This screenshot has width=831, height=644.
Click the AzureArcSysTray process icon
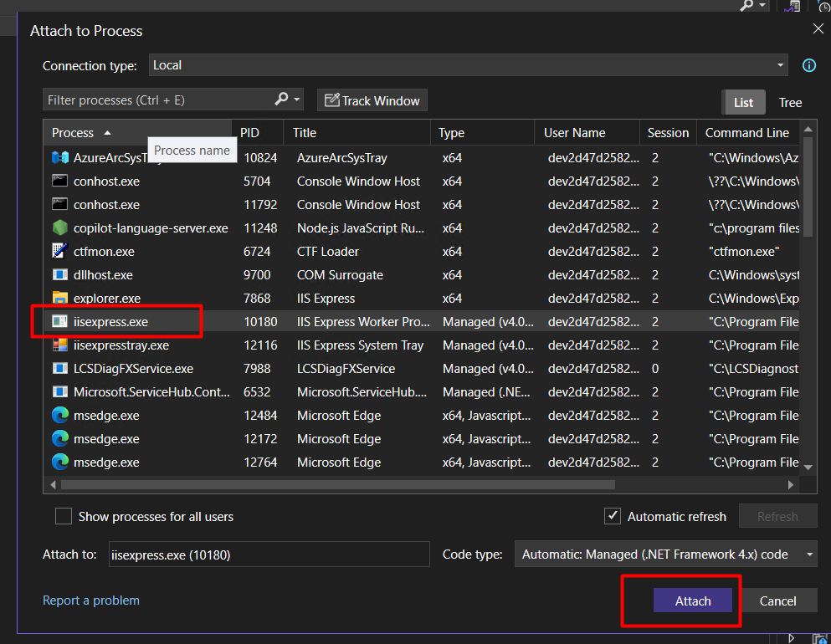[x=59, y=158]
